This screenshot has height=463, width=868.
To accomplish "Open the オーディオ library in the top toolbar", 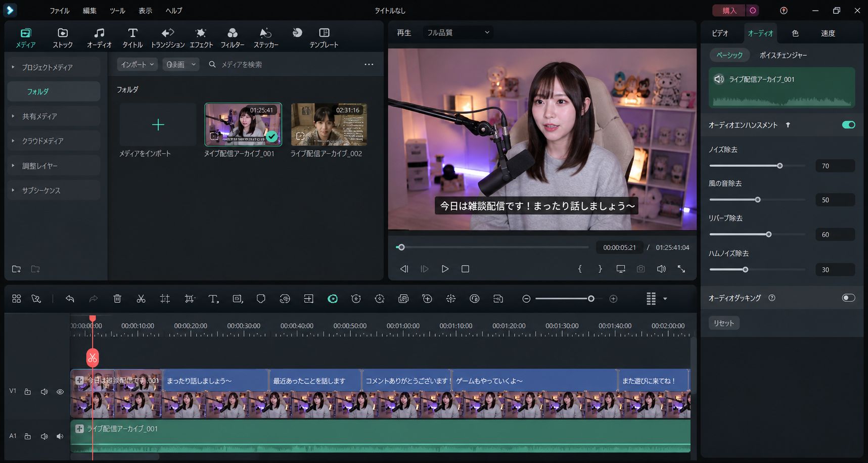I will [99, 38].
